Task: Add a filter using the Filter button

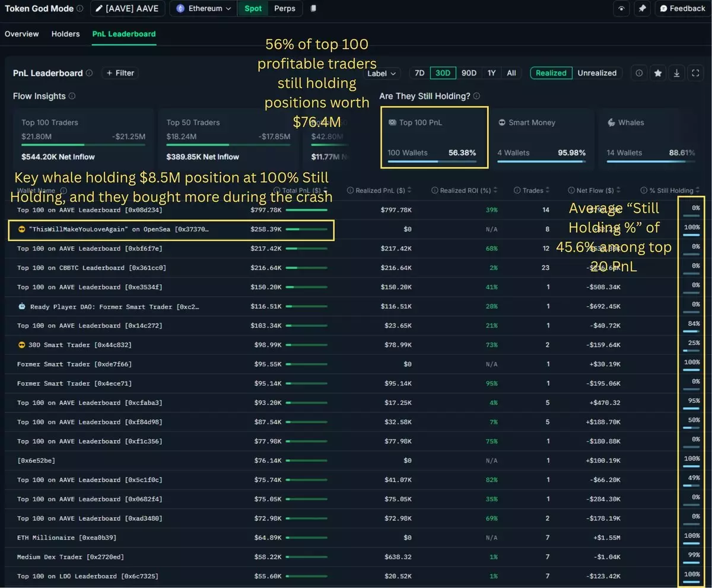Action: [120, 73]
